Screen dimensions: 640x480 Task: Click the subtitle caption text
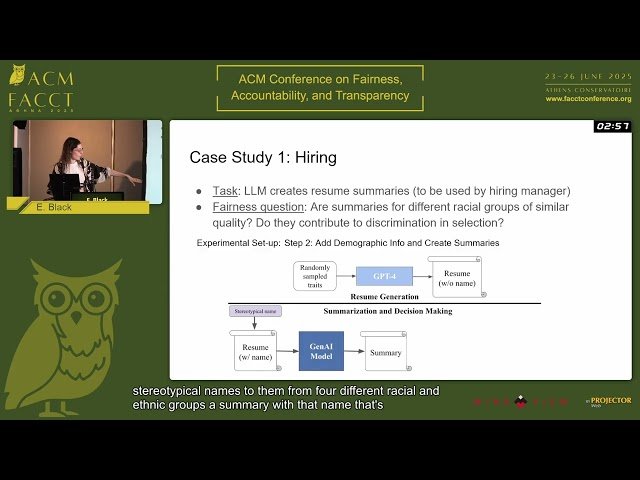click(286, 398)
